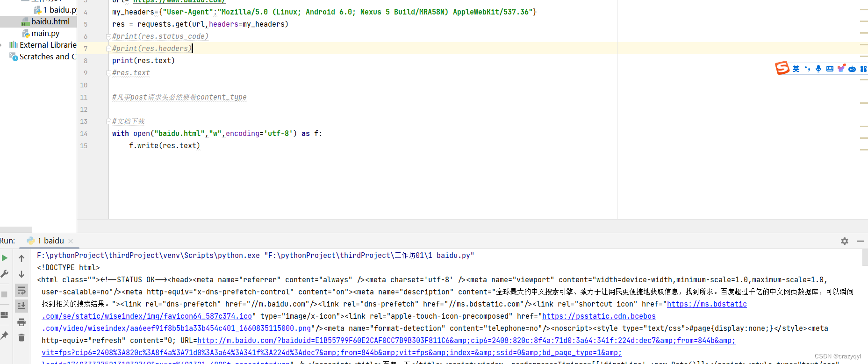Viewport: 868px width, 364px height.
Task: Start Sogou voice input microphone
Action: coord(818,69)
